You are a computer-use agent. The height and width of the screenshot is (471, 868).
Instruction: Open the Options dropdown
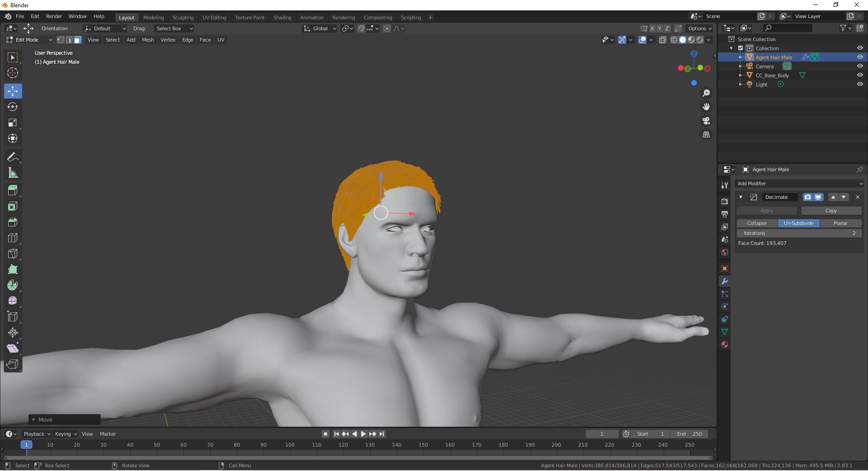tap(699, 28)
